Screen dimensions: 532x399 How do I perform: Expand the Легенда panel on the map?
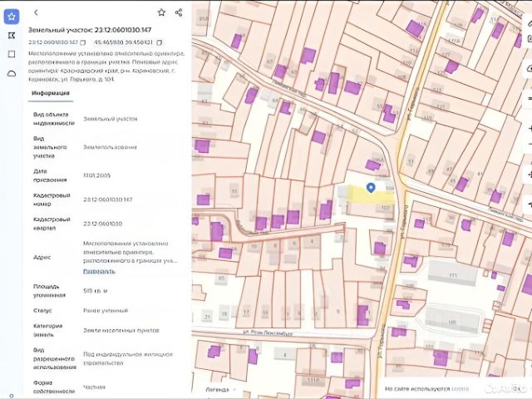(x=220, y=390)
